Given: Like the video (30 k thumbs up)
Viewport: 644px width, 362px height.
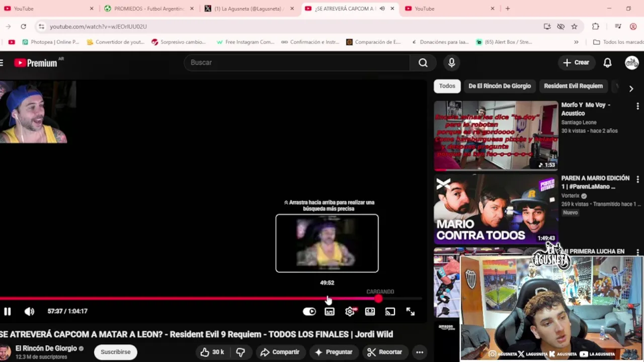Looking at the screenshot, I should click(212, 352).
